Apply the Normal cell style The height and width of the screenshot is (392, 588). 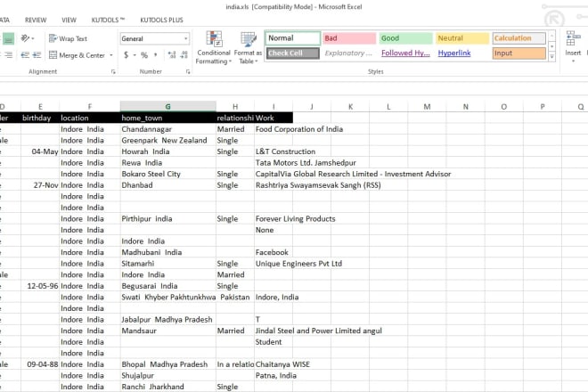pos(293,38)
